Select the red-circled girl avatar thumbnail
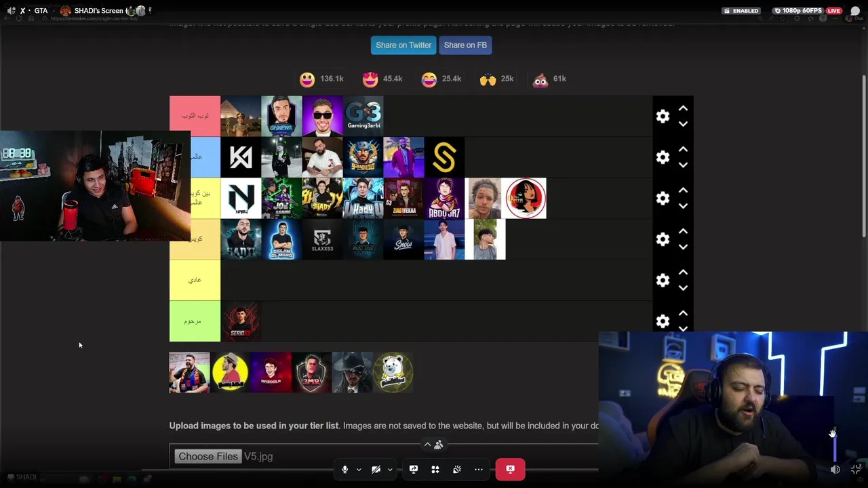 pyautogui.click(x=526, y=199)
